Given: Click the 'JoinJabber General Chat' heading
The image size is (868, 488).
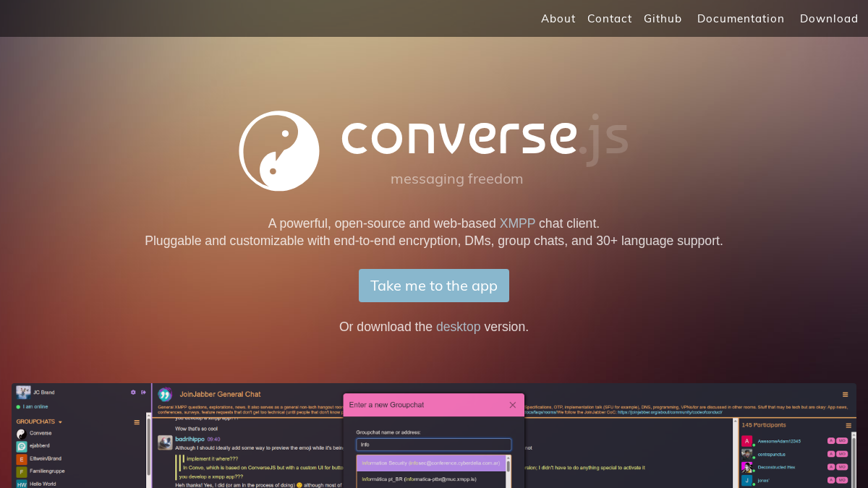Looking at the screenshot, I should 220,394.
